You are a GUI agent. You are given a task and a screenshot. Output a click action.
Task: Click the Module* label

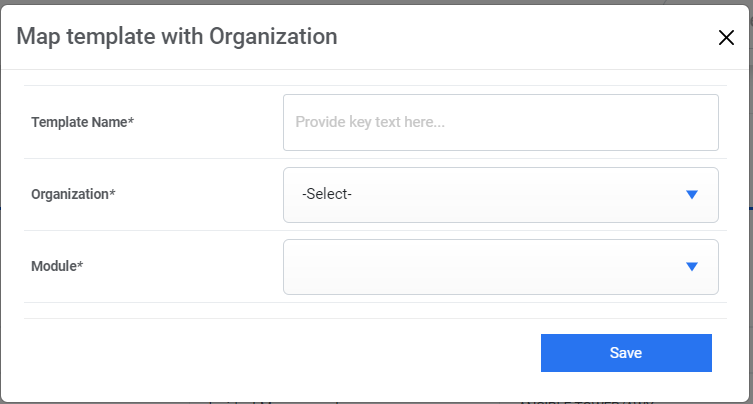tap(57, 266)
